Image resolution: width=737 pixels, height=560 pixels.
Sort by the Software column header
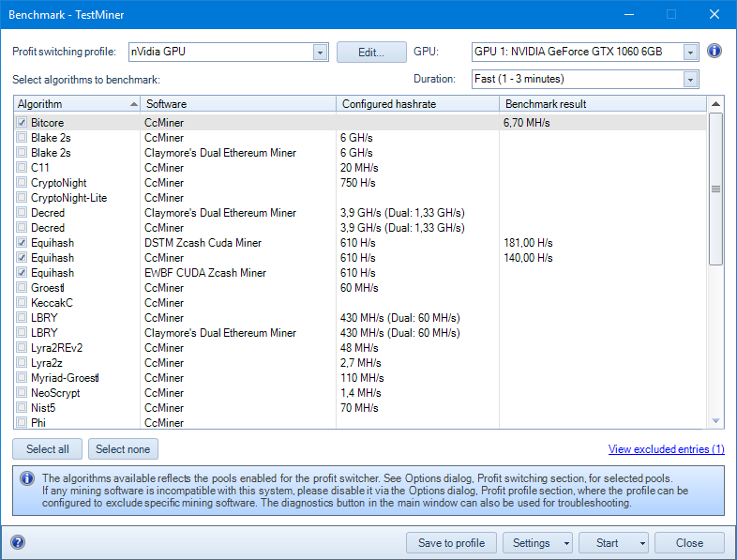[x=238, y=104]
